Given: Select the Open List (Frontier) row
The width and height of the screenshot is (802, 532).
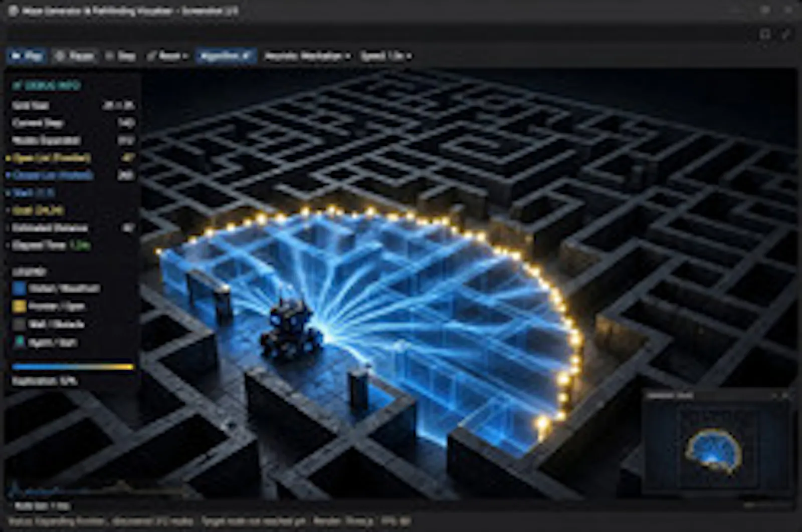Looking at the screenshot, I should 71,158.
